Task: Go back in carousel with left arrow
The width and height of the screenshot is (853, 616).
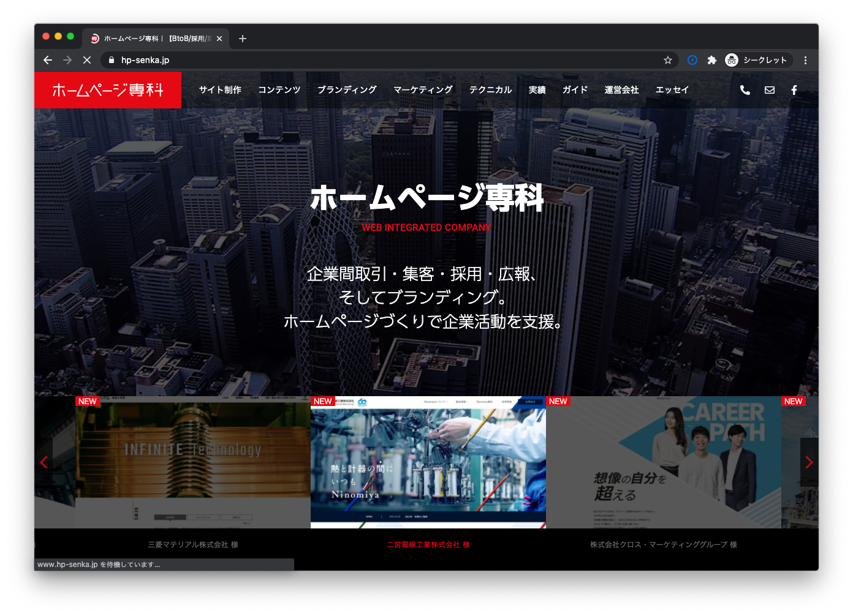Action: click(x=44, y=462)
